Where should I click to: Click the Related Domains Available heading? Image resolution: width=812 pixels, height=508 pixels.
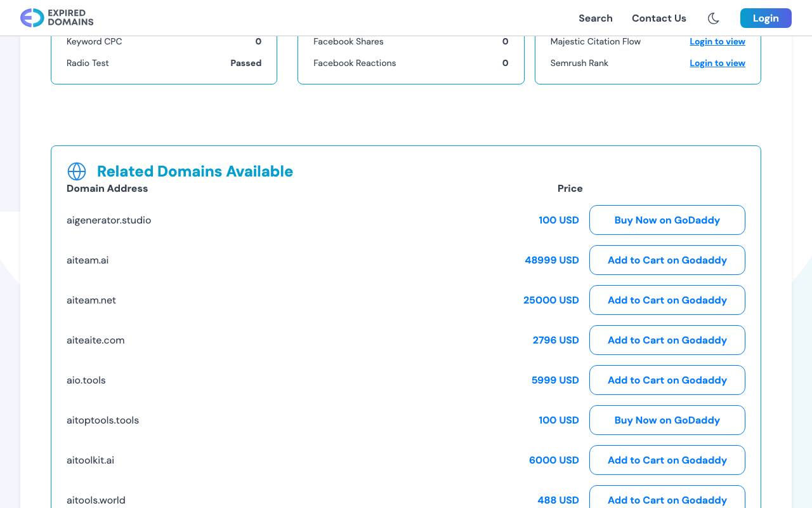pos(195,171)
